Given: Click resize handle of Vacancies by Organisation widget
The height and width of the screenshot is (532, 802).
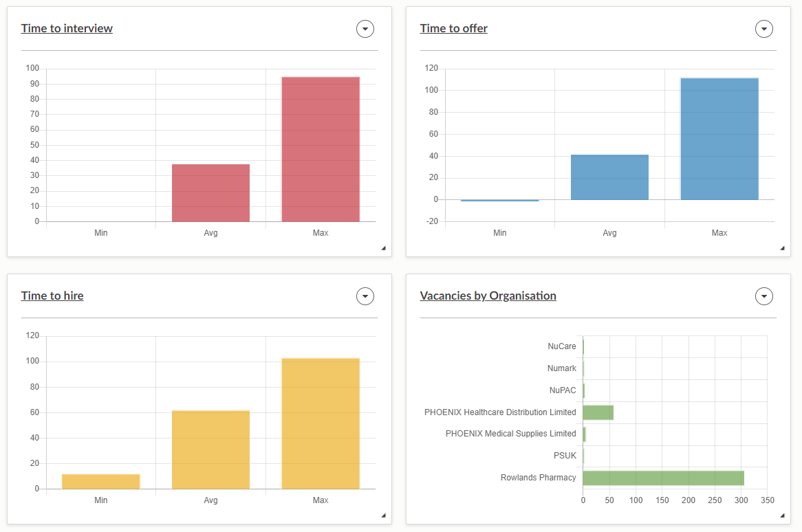Looking at the screenshot, I should coord(782,516).
